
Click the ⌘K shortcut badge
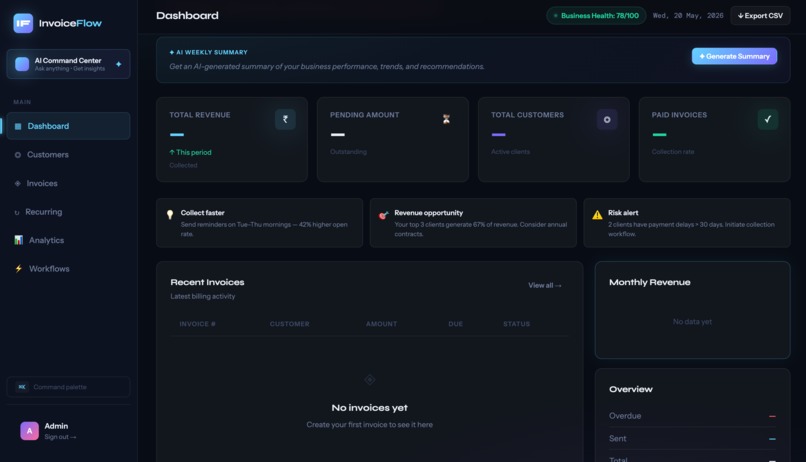[22, 387]
